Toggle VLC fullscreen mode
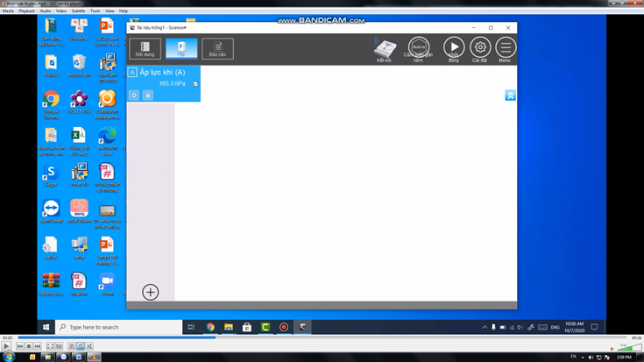The height and width of the screenshot is (362, 644). [x=50, y=346]
